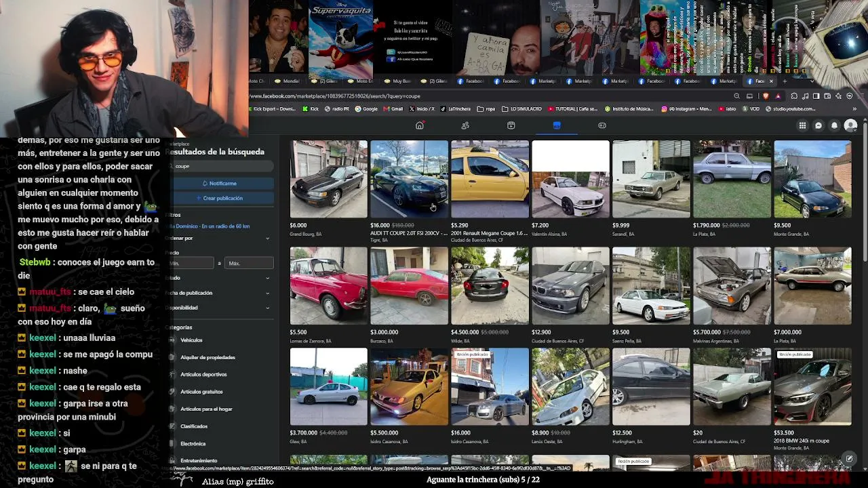This screenshot has height=488, width=868.
Task: Open the $5.700.000 Malvinas Argentinas listing photo
Action: point(732,286)
